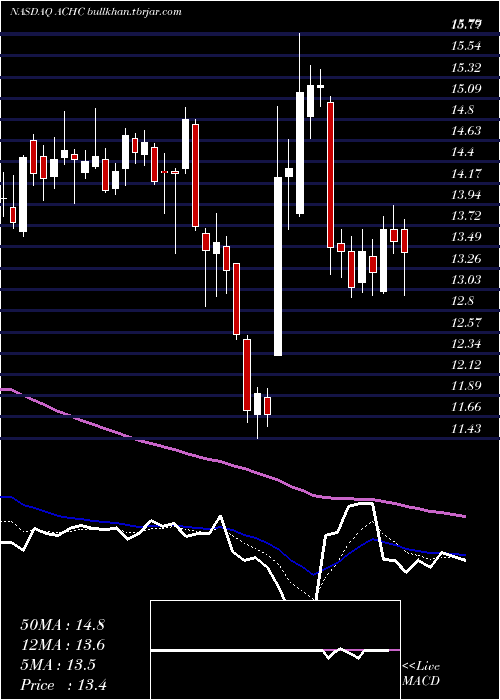Click the tallest white candlestick near 12.34
Screen dimensions: 500x700
(x=278, y=266)
